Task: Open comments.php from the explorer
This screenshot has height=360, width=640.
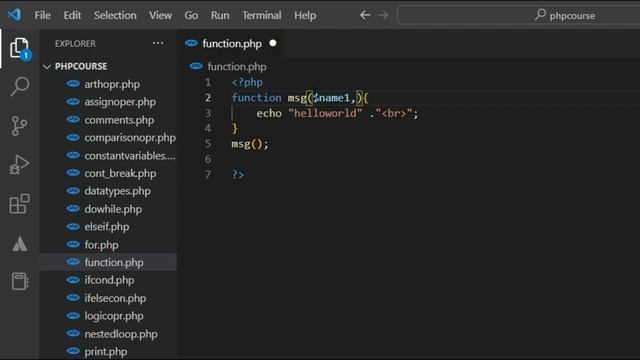Action: [x=108, y=120]
